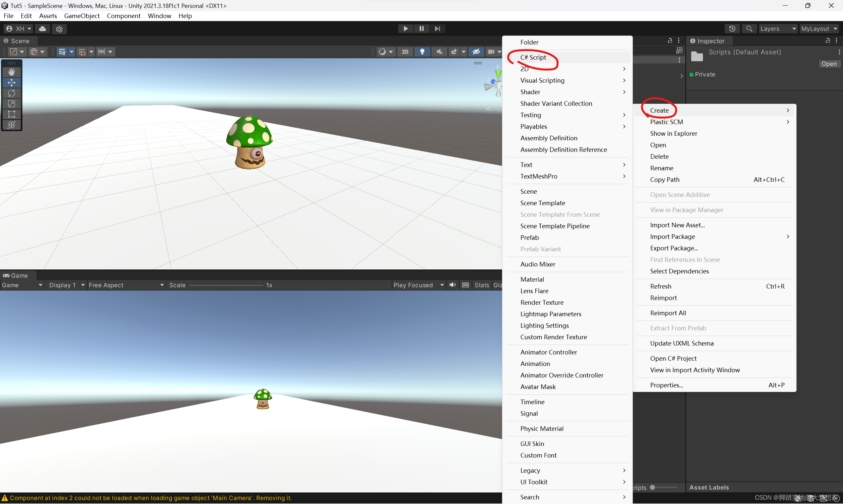The height and width of the screenshot is (504, 843).
Task: Choose Material from the Create menu
Action: point(568,279)
